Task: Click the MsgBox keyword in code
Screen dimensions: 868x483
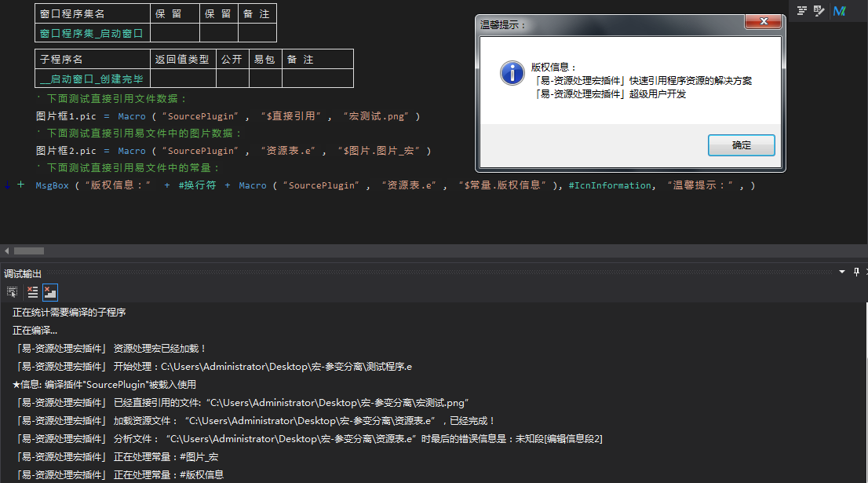Action: pyautogui.click(x=52, y=185)
